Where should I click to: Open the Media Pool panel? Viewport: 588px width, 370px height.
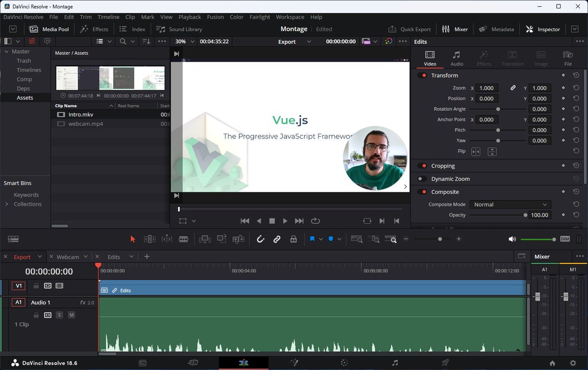[x=49, y=29]
